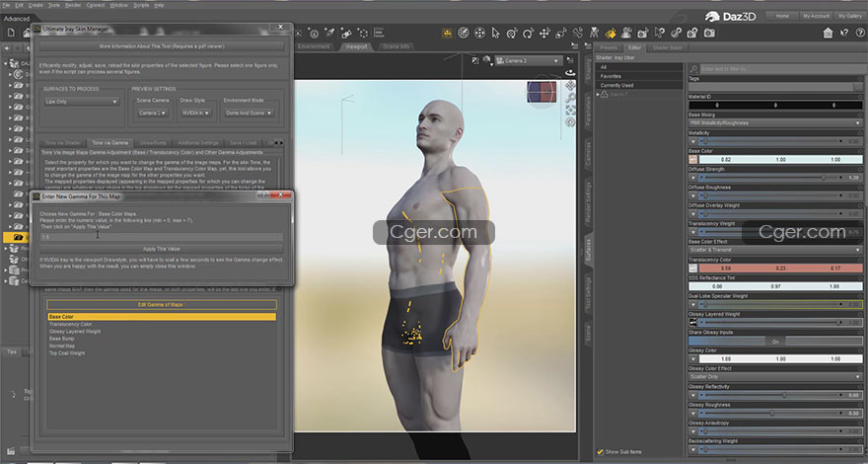Click the Home button in top bar
Viewport: 868px width, 464px height.
[x=781, y=16]
